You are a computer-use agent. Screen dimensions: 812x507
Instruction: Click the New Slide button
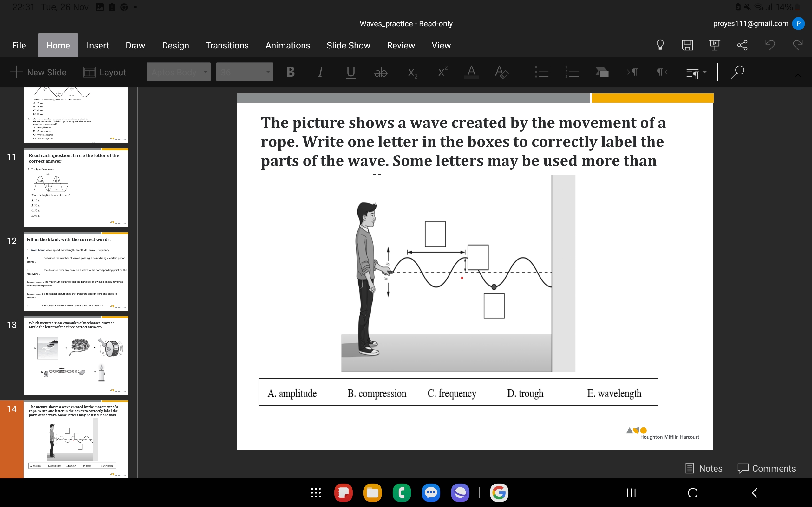38,71
